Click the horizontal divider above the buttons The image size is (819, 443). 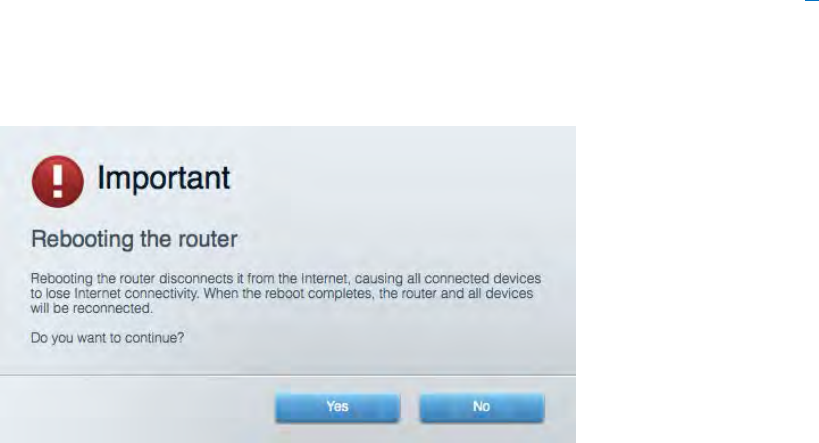pyautogui.click(x=288, y=375)
